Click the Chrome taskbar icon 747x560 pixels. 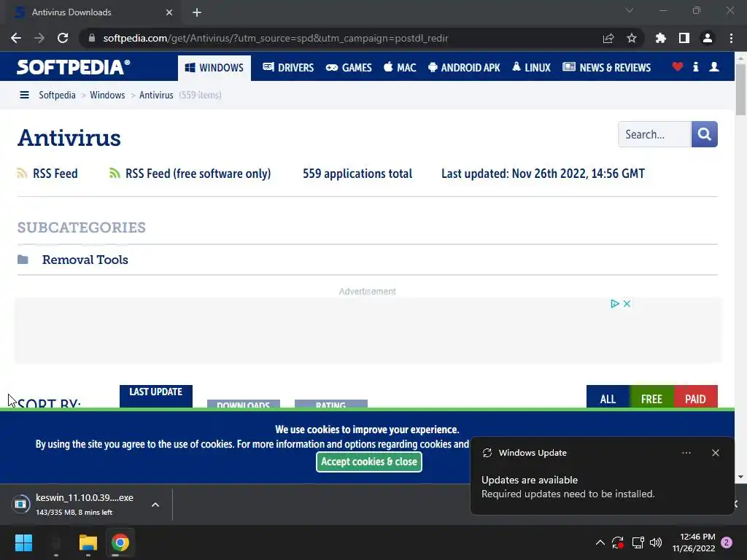(x=120, y=542)
